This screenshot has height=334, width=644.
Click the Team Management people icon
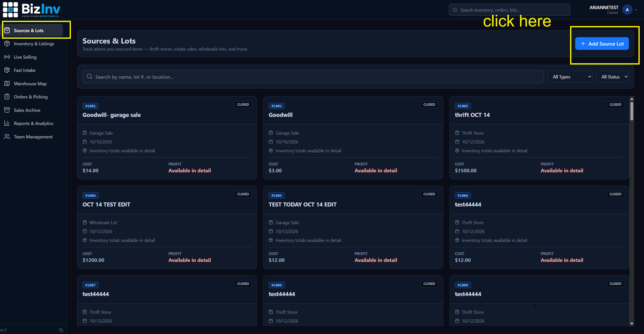tap(7, 137)
